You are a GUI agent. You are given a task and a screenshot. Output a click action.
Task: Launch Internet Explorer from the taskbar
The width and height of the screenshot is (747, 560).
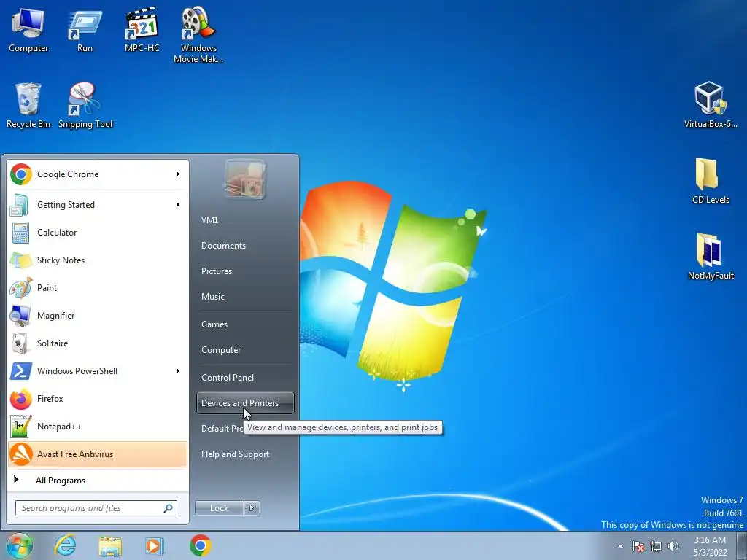65,545
